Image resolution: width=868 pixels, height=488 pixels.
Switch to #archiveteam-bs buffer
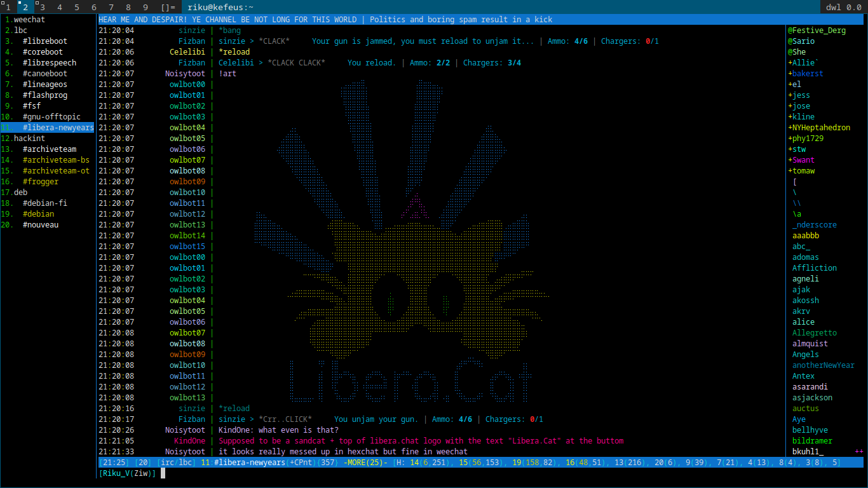pyautogui.click(x=56, y=160)
